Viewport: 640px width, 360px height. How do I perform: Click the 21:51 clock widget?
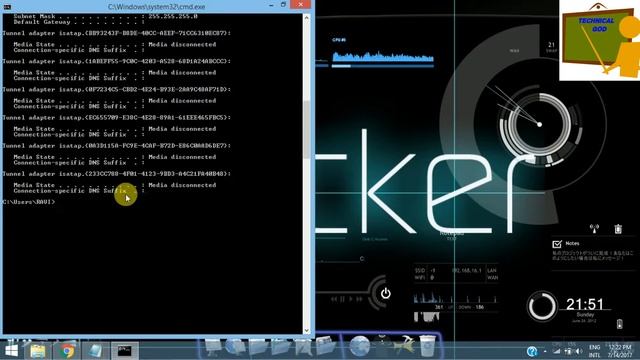pyautogui.click(x=584, y=304)
